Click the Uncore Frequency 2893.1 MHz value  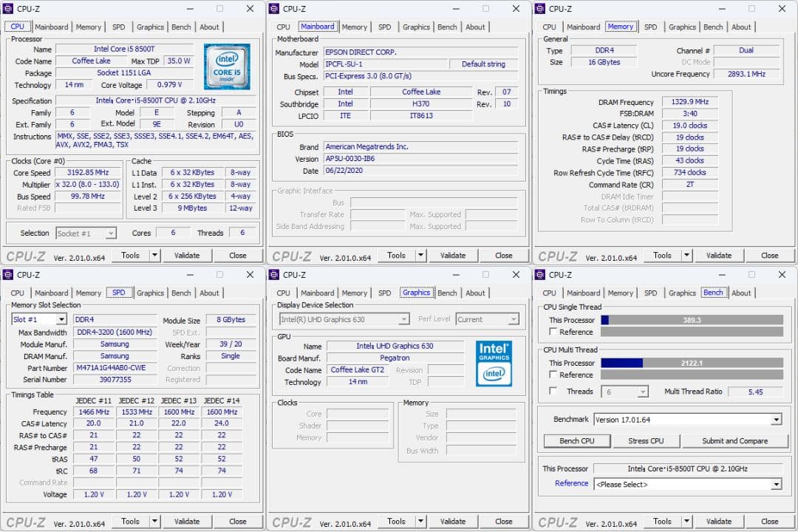pyautogui.click(x=746, y=74)
